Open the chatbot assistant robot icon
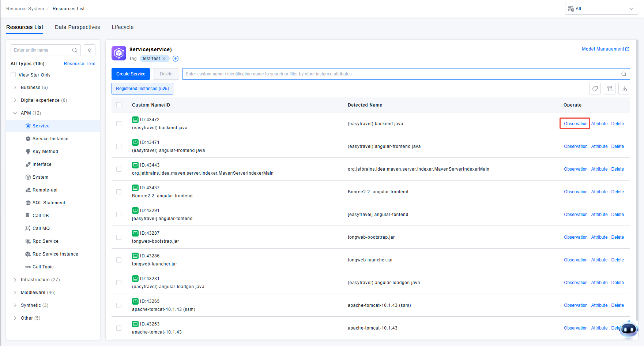Viewport: 644px width, 346px height. (x=629, y=329)
